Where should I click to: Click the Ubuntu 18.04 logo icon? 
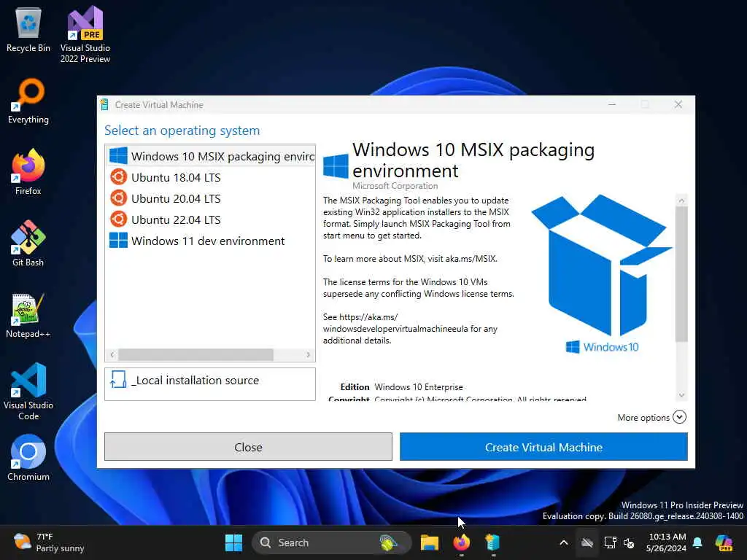(119, 177)
